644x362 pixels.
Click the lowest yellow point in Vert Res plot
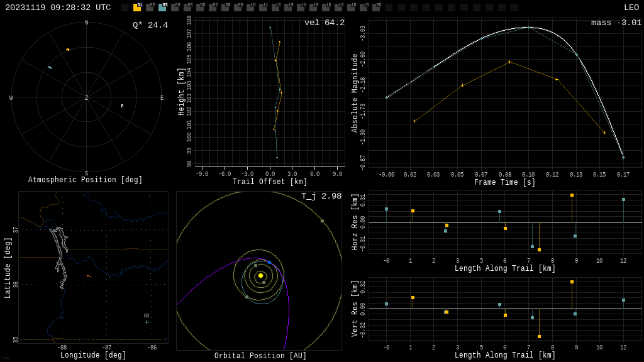539,337
